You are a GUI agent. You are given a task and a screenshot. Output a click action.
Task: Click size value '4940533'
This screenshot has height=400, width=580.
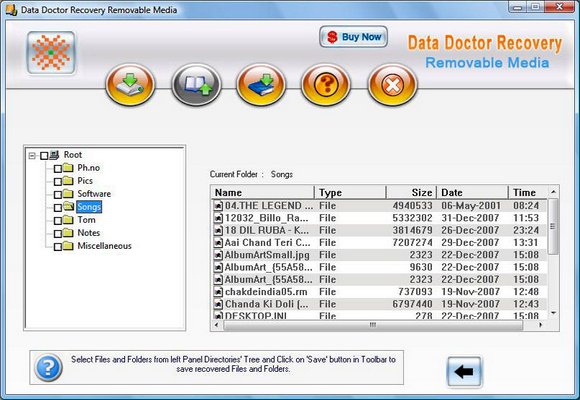(x=412, y=206)
